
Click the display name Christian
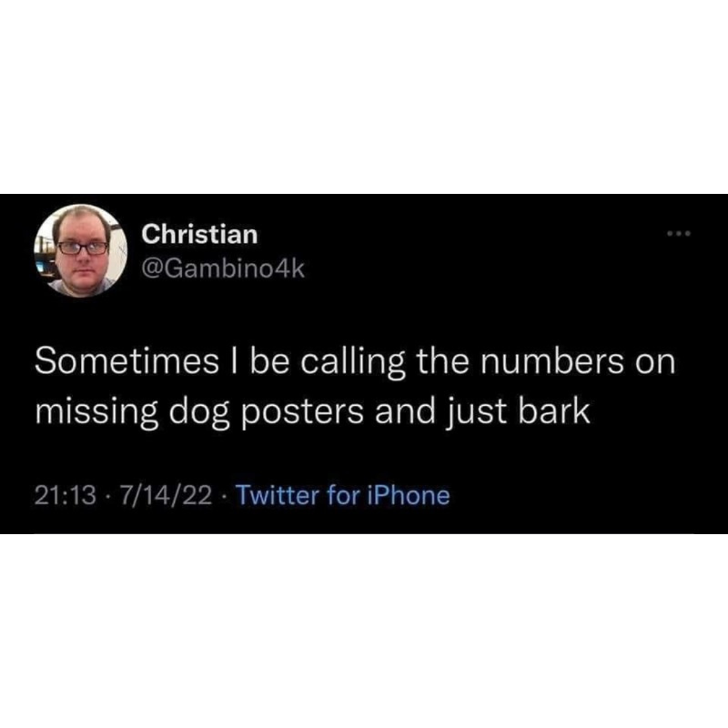click(200, 234)
